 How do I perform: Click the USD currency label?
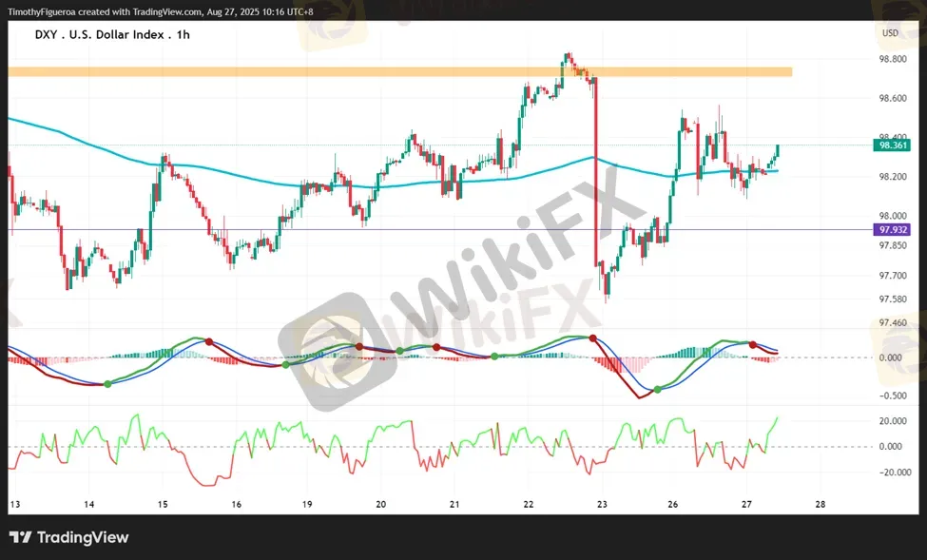point(890,33)
